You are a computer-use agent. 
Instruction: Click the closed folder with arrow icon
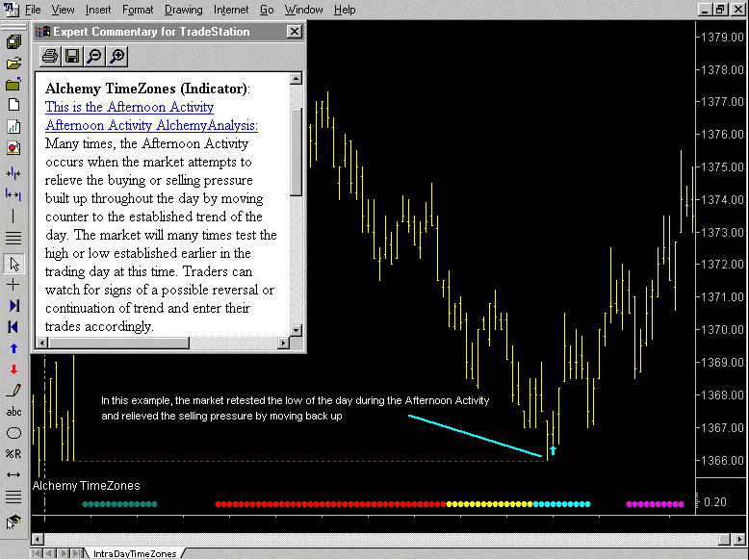tap(13, 85)
